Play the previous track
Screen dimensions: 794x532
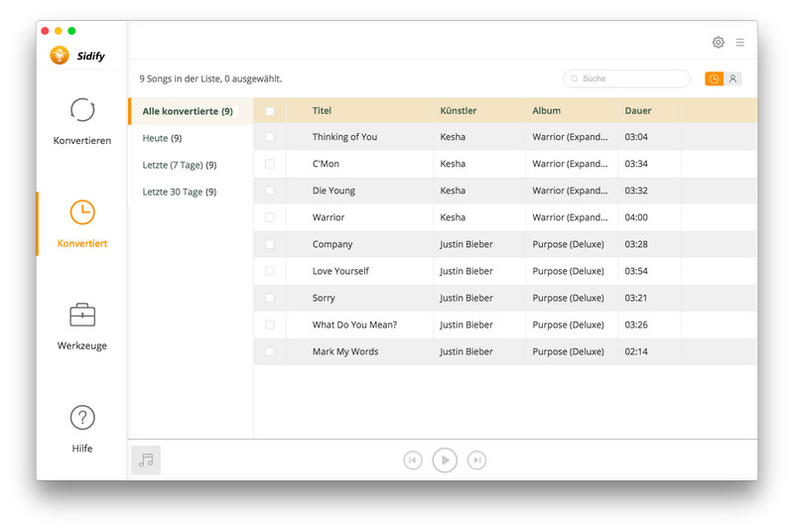click(x=413, y=461)
